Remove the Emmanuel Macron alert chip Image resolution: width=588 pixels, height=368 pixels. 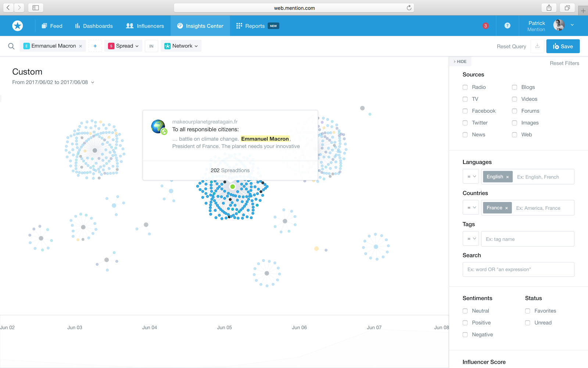80,46
